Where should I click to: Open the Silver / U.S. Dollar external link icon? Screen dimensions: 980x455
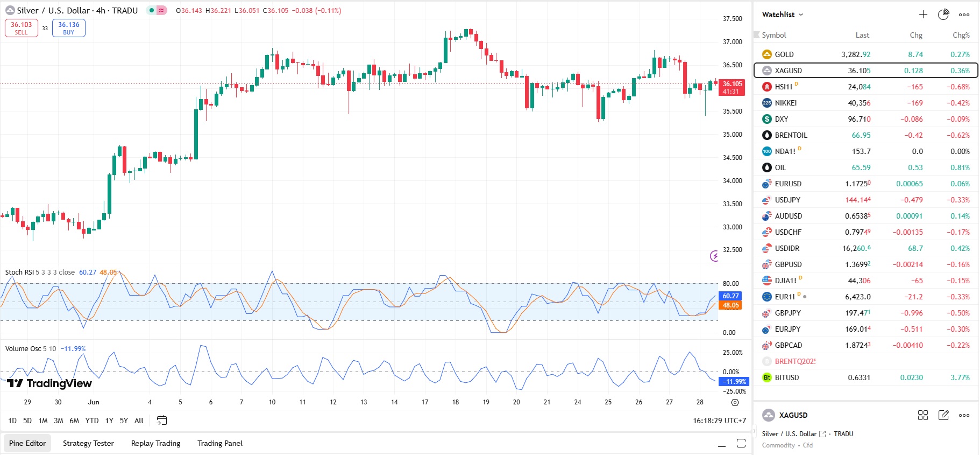[822, 434]
